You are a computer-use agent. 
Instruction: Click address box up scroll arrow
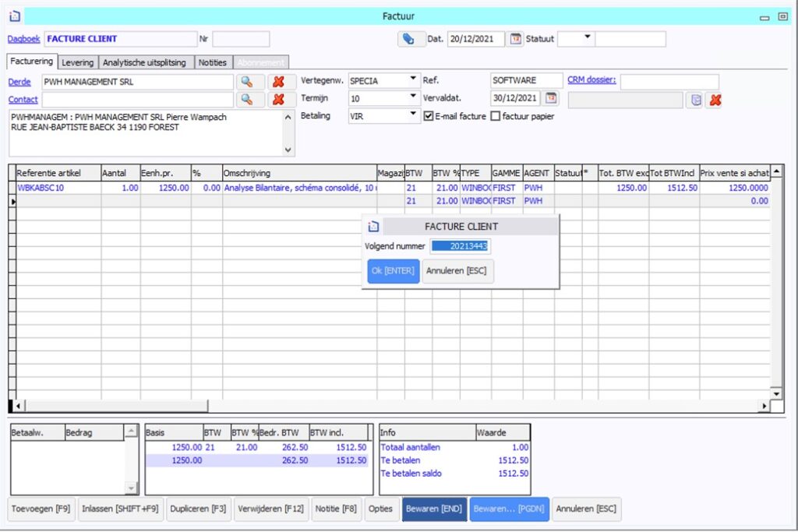pos(288,117)
